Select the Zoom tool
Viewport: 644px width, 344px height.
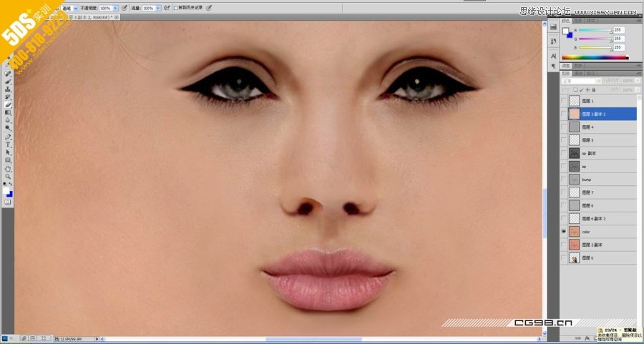(x=8, y=177)
